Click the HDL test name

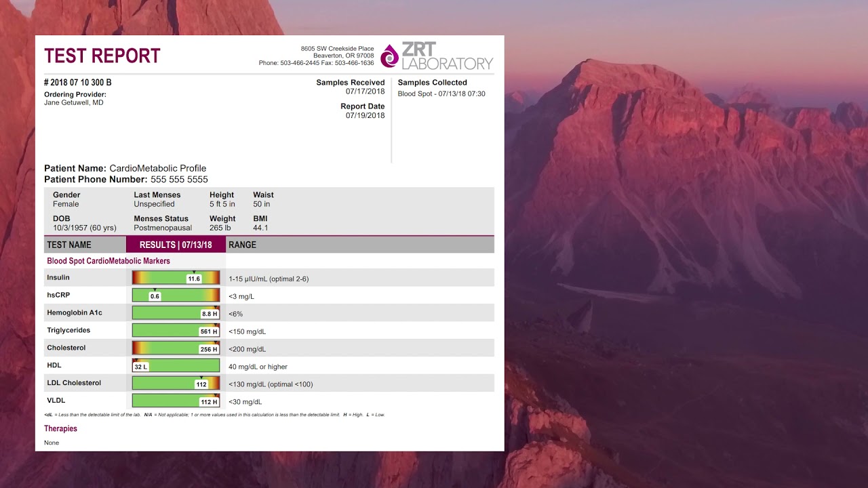(54, 366)
